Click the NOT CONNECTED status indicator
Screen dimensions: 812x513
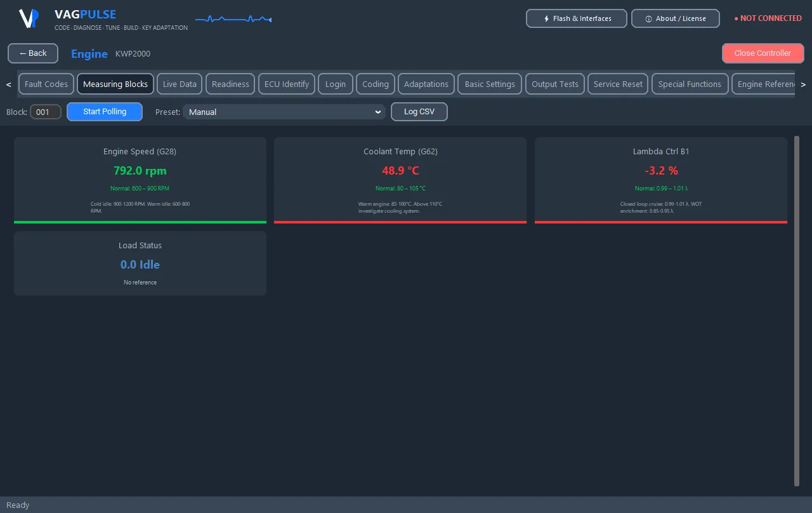coord(768,18)
